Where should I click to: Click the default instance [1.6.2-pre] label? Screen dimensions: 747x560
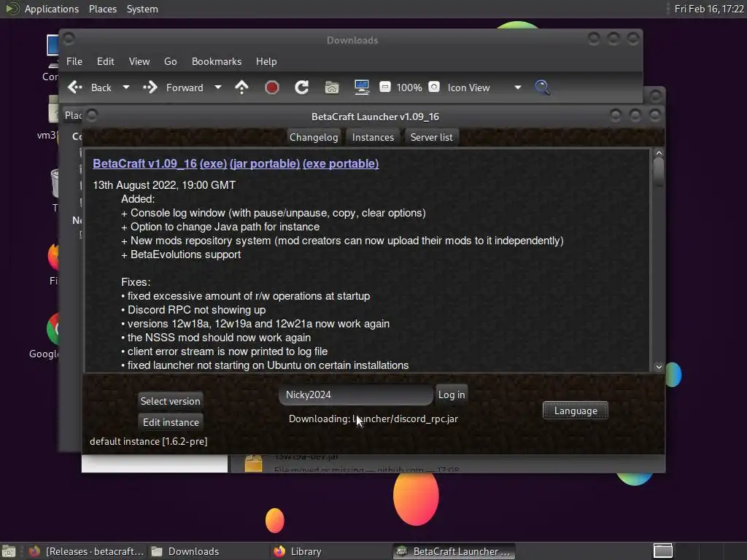(149, 441)
